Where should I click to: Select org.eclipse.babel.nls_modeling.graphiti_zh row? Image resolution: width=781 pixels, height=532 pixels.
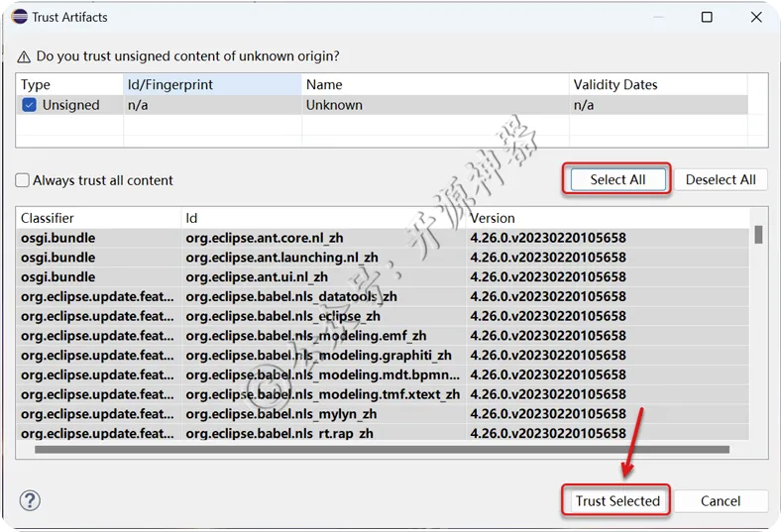(x=382, y=356)
